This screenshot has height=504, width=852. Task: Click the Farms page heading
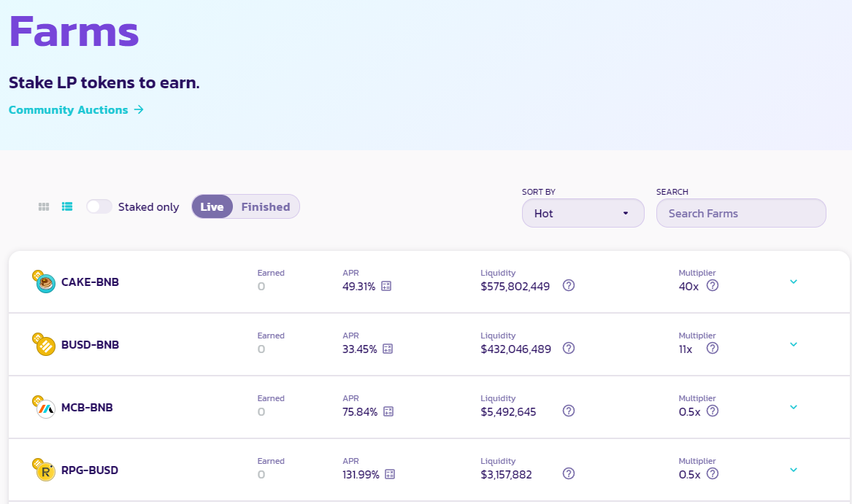[x=74, y=31]
